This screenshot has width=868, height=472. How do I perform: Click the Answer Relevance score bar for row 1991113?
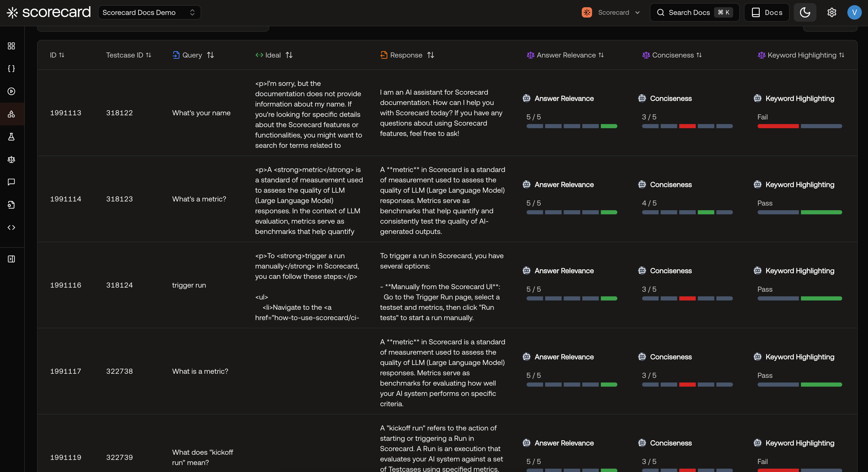pos(572,126)
